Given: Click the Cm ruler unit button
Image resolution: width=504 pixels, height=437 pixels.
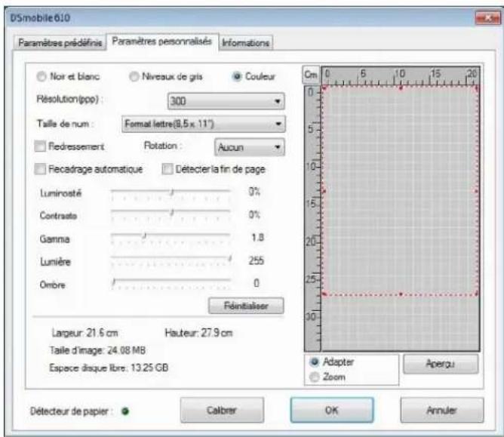Looking at the screenshot, I should 311,75.
